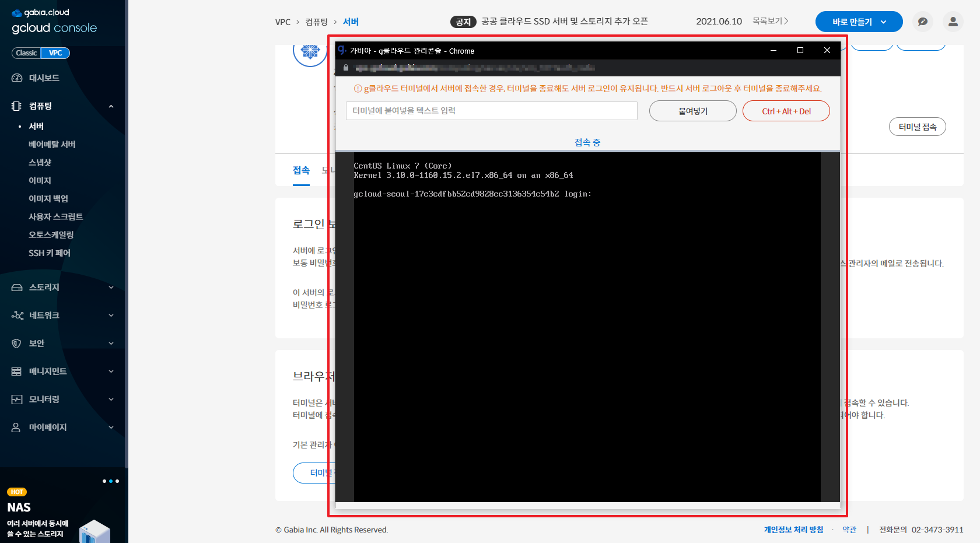
Task: Open SSH 키 페어 menu item
Action: (50, 253)
